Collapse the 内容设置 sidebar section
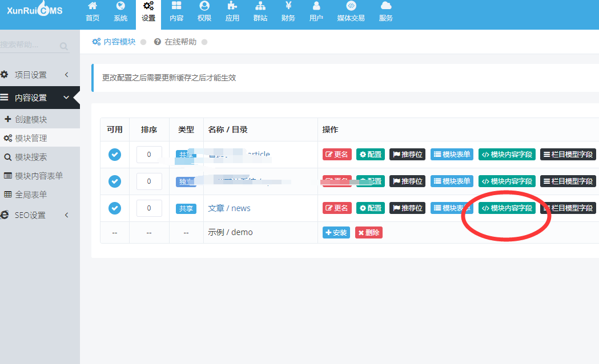 click(40, 98)
